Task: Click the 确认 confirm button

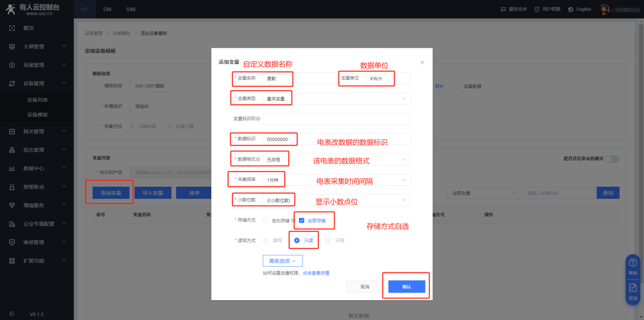Action: (x=407, y=287)
